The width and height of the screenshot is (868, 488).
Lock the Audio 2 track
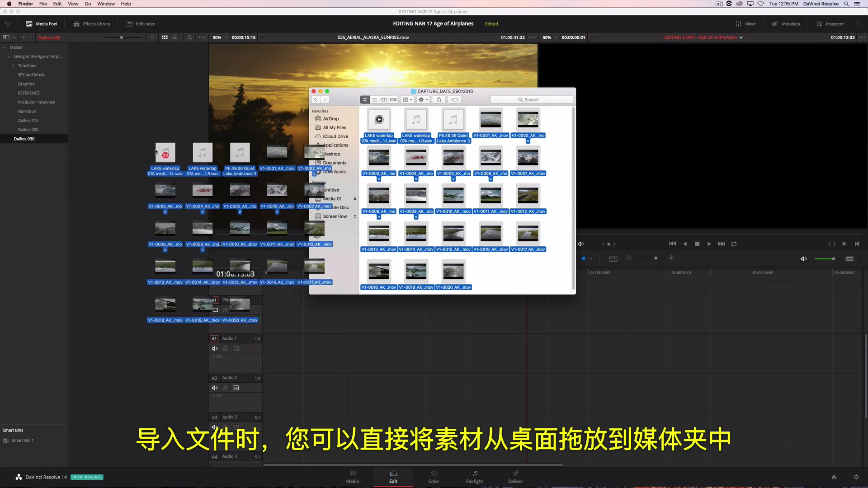(x=225, y=388)
